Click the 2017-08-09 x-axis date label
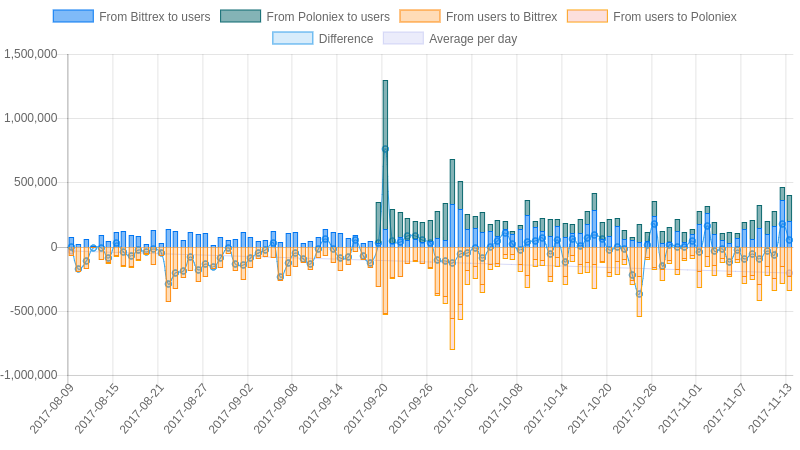800x450 pixels. tap(51, 408)
